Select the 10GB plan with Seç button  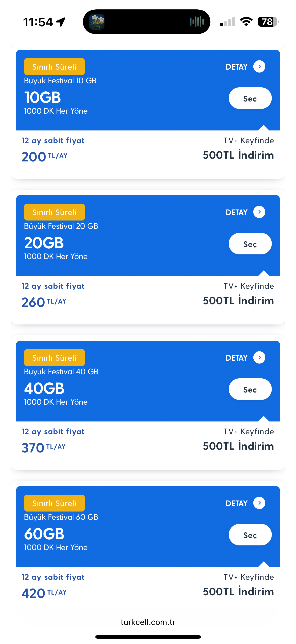(x=250, y=98)
